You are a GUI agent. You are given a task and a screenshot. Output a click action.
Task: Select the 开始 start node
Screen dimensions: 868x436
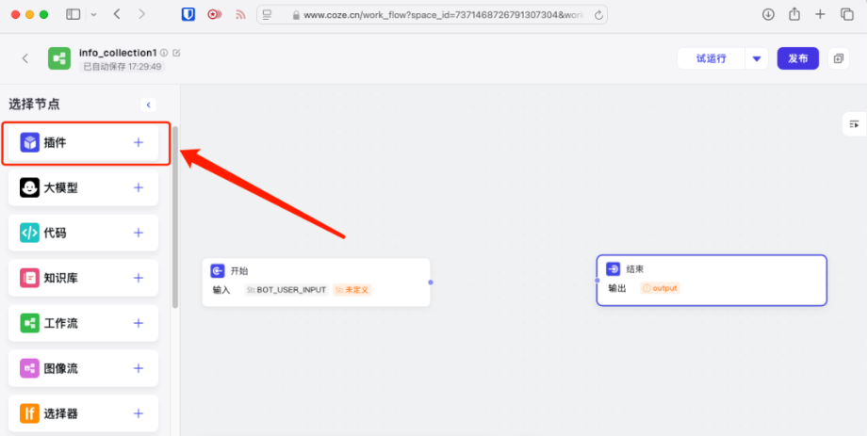[316, 283]
